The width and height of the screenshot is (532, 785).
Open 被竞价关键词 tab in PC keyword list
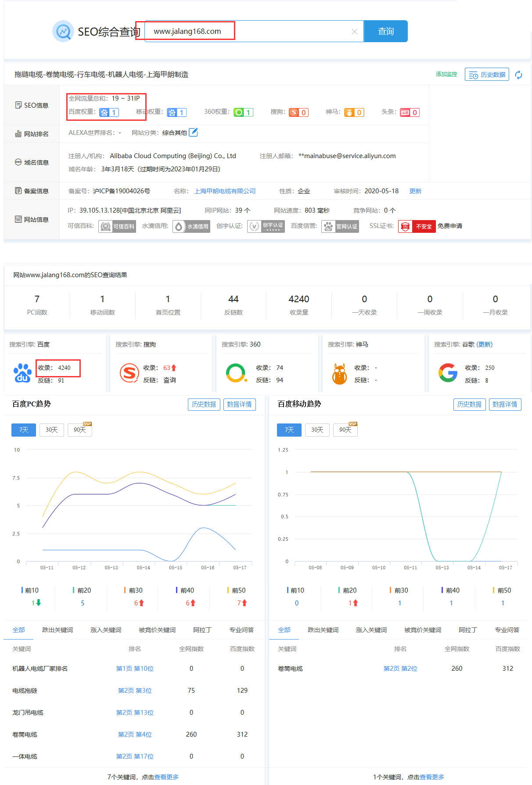click(157, 630)
